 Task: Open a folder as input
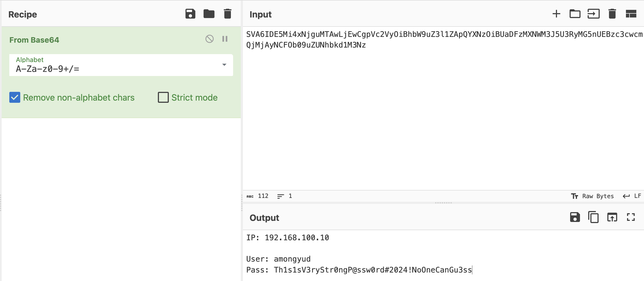point(575,14)
